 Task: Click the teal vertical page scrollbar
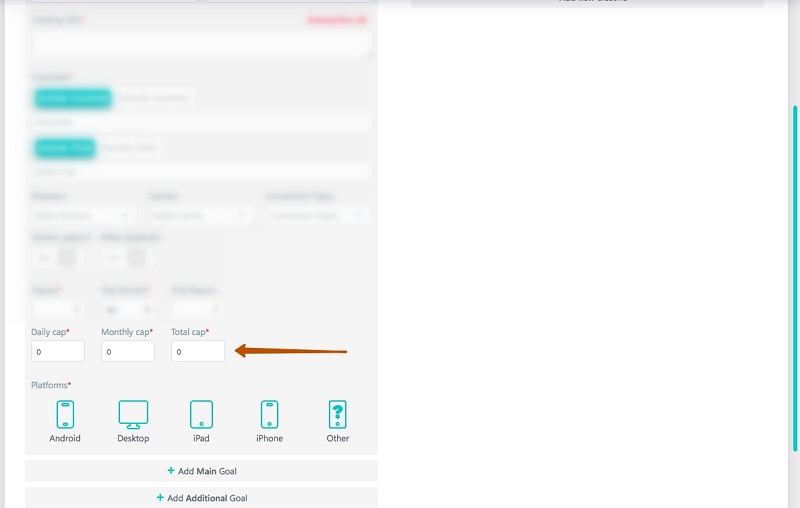coord(795,278)
